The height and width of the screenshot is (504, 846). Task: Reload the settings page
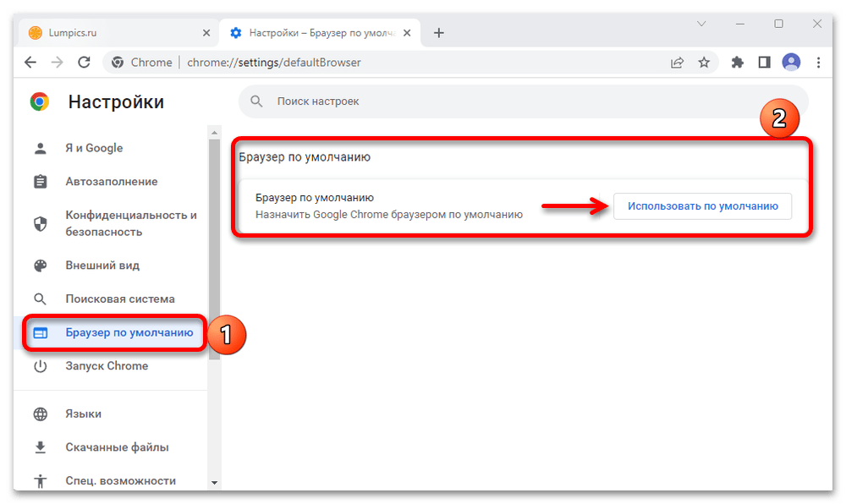pos(84,63)
